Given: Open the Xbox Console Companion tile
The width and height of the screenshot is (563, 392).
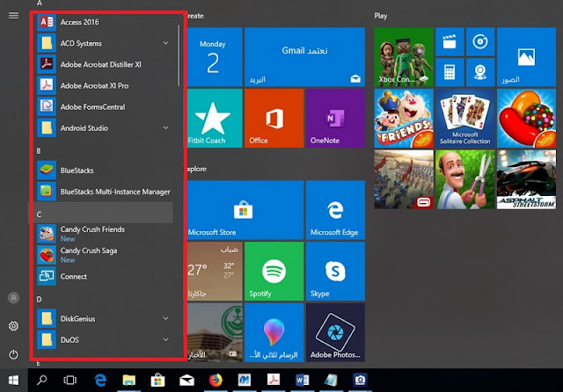Looking at the screenshot, I should point(404,57).
